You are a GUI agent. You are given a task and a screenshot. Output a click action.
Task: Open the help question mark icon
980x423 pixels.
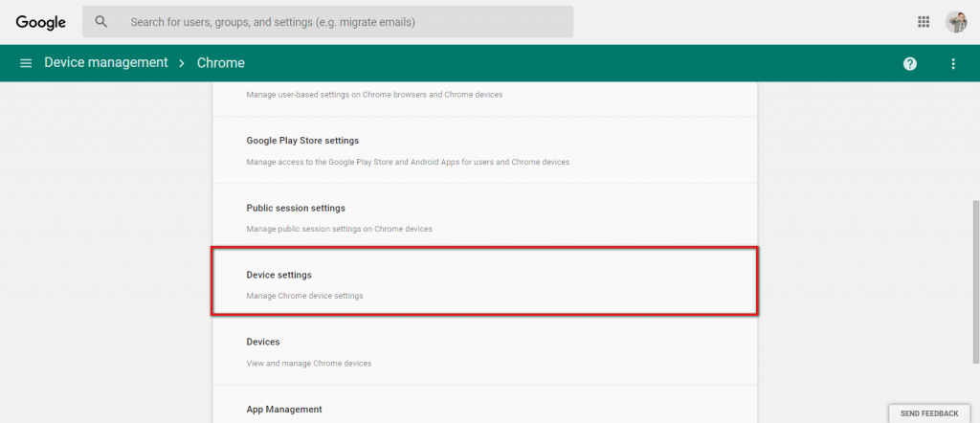pyautogui.click(x=910, y=63)
